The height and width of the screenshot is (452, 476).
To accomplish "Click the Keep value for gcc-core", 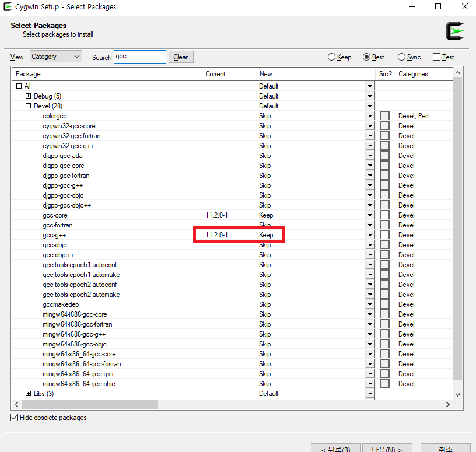I will (266, 215).
